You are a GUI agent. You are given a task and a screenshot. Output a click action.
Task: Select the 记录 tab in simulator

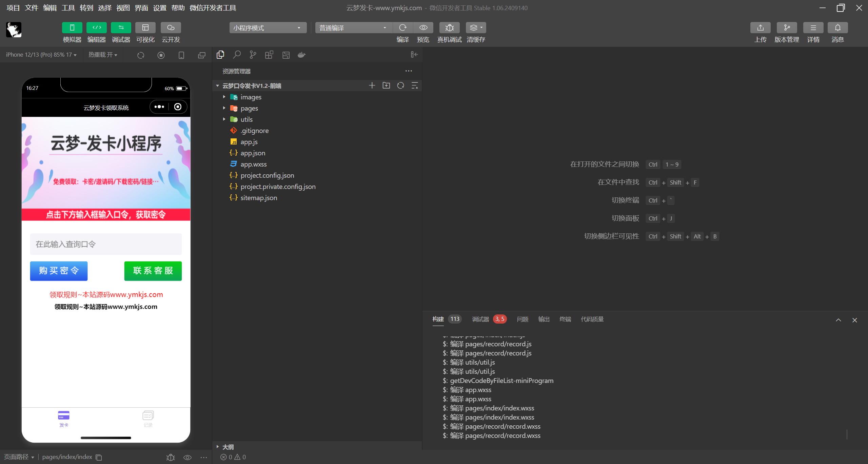[x=148, y=419]
